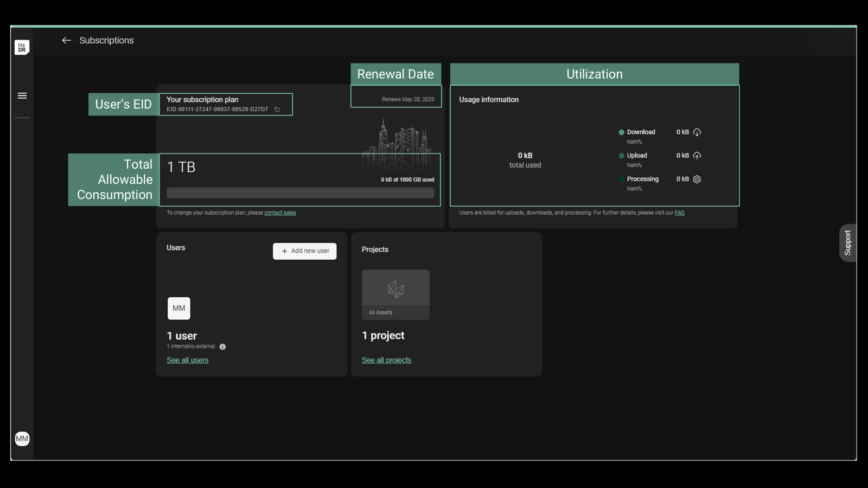Click the Download cloud icon
The image size is (868, 488).
(697, 132)
